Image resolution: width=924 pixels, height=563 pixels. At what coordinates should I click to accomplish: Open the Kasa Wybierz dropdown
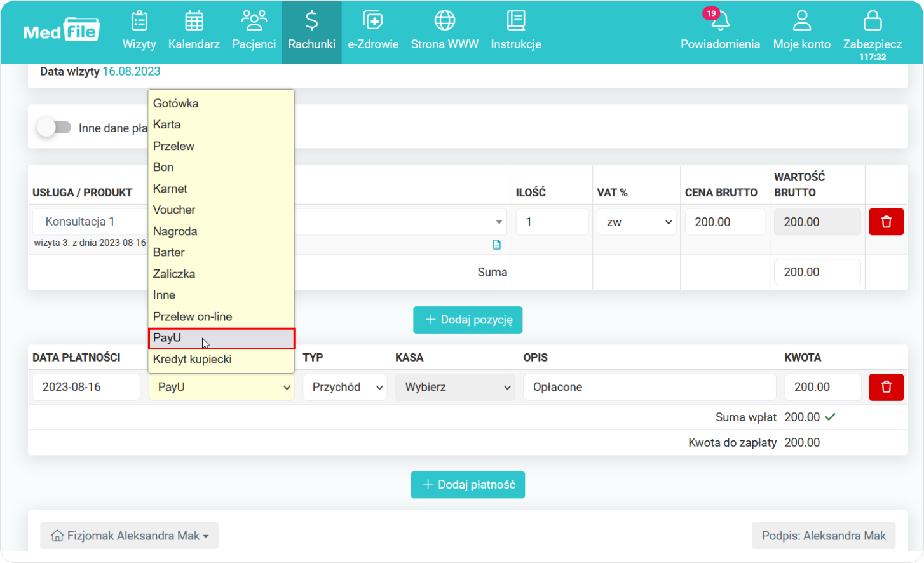tap(456, 387)
